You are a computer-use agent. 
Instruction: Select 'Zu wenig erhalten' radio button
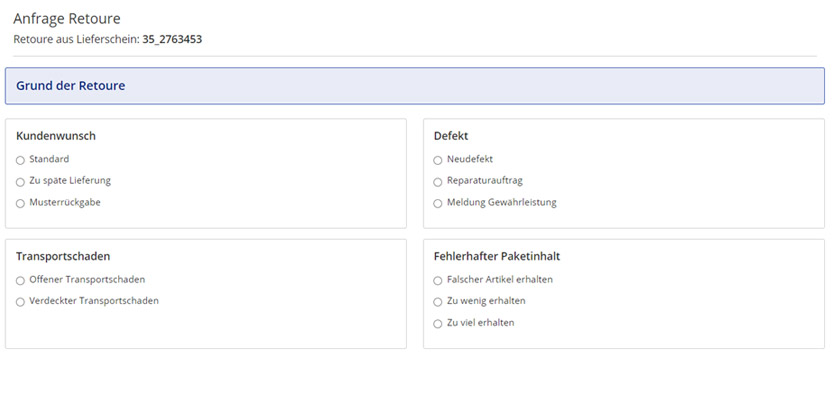tap(437, 302)
